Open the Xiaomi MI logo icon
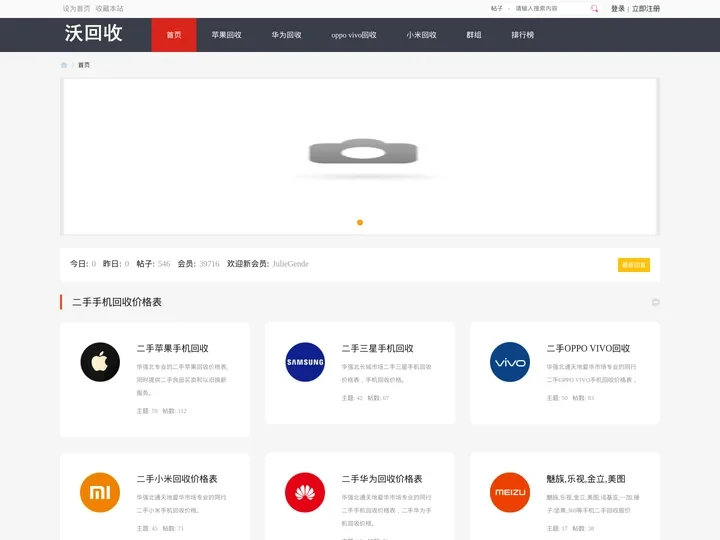 point(100,492)
